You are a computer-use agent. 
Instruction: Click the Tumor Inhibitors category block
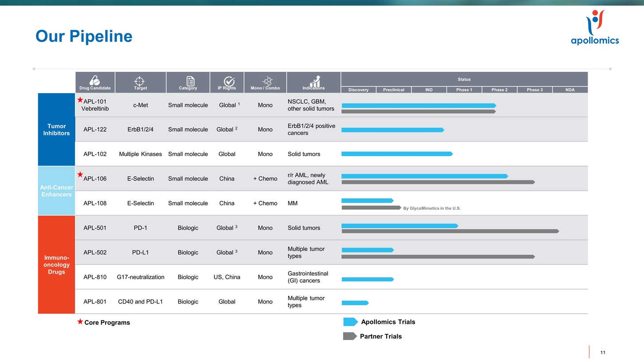click(56, 130)
